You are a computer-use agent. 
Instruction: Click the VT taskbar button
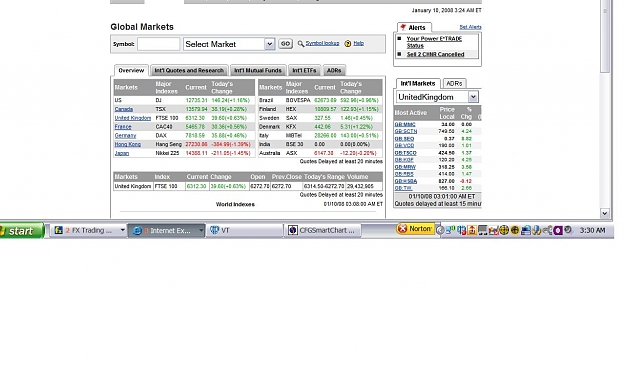pos(246,230)
